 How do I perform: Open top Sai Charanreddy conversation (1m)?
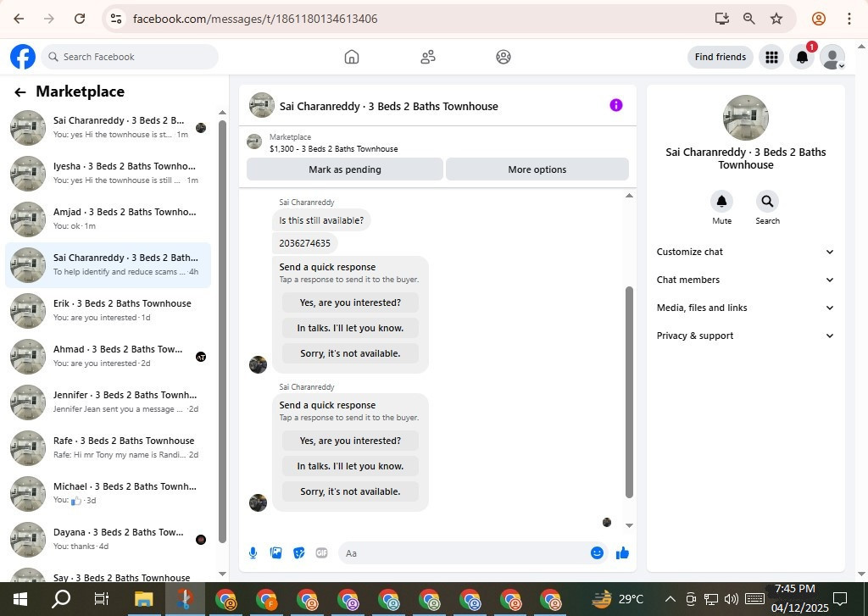pos(108,127)
